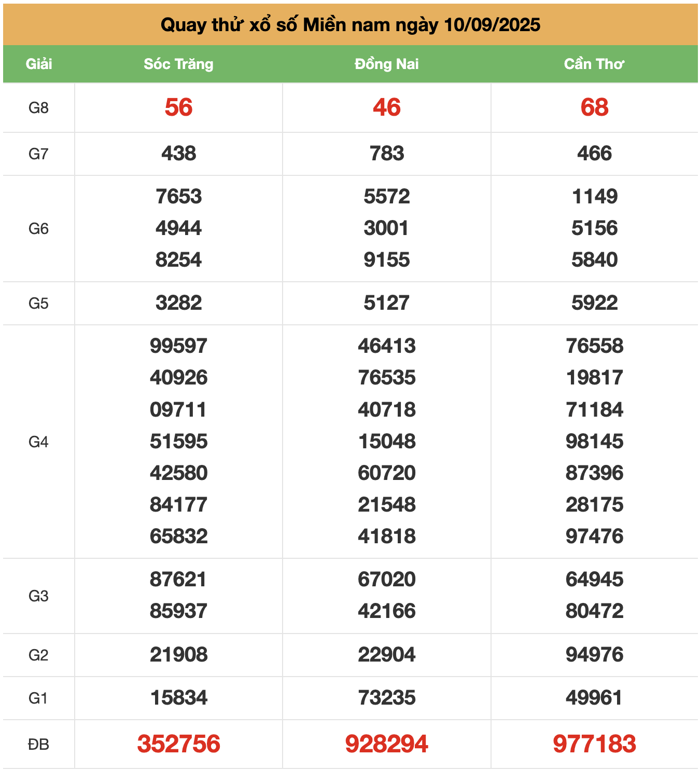The image size is (700, 770).
Task: Click the Giải column header
Action: pyautogui.click(x=39, y=64)
